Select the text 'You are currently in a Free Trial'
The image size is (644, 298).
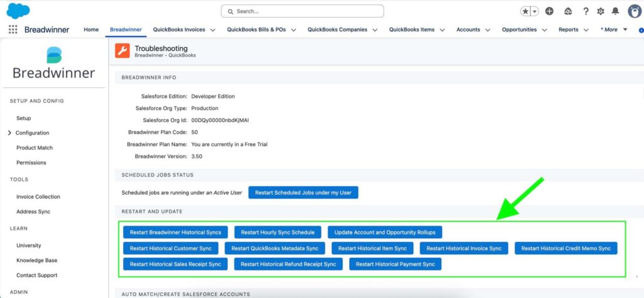pos(230,145)
